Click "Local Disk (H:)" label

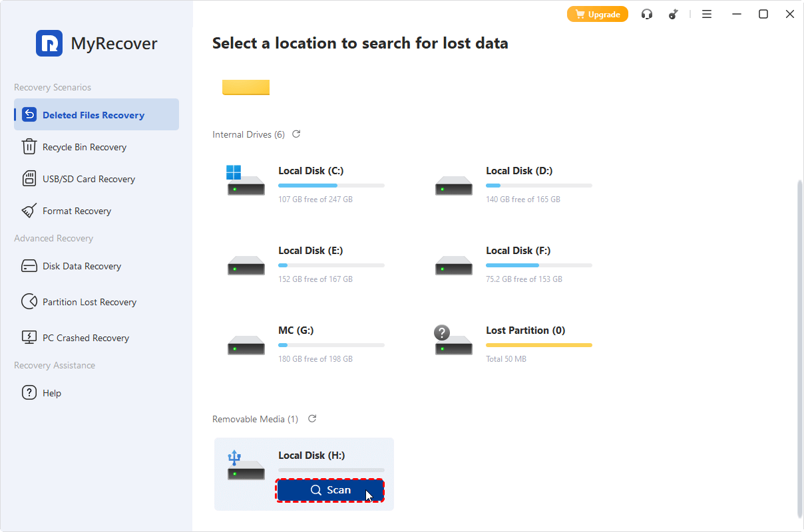click(311, 456)
